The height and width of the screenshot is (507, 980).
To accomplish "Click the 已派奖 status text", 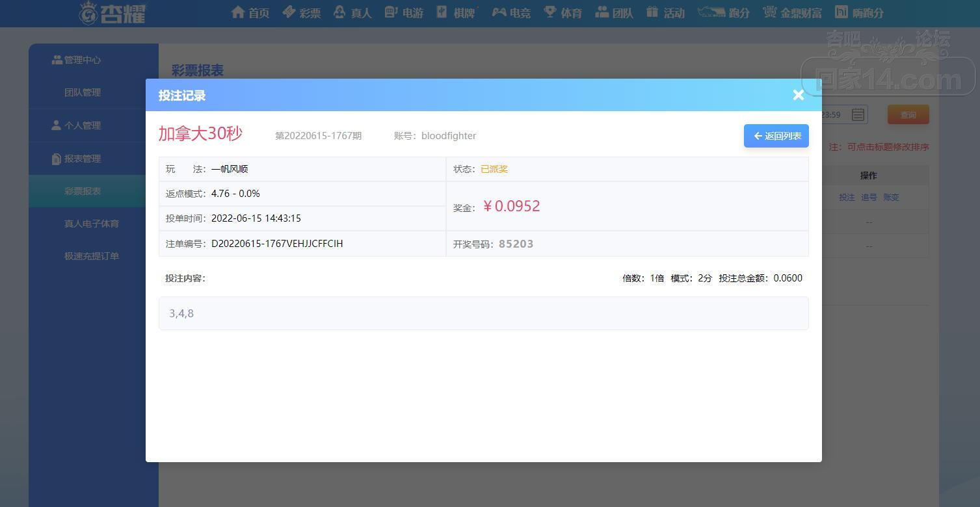I will point(494,169).
